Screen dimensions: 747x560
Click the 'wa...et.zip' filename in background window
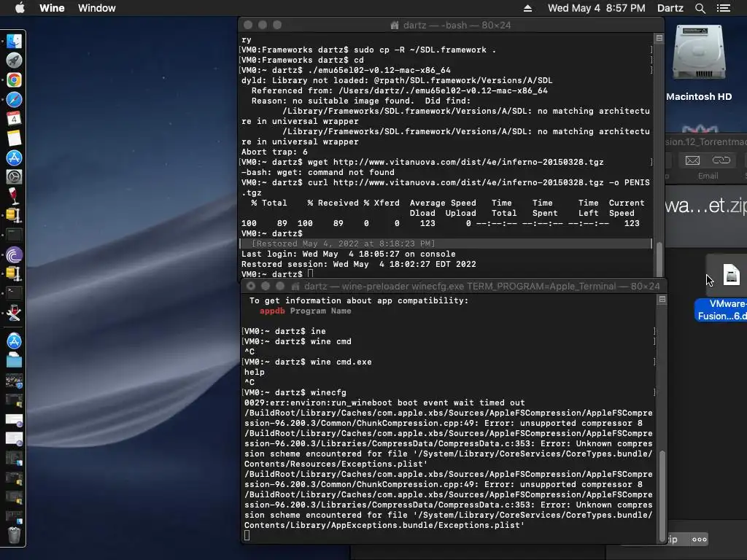click(x=706, y=206)
